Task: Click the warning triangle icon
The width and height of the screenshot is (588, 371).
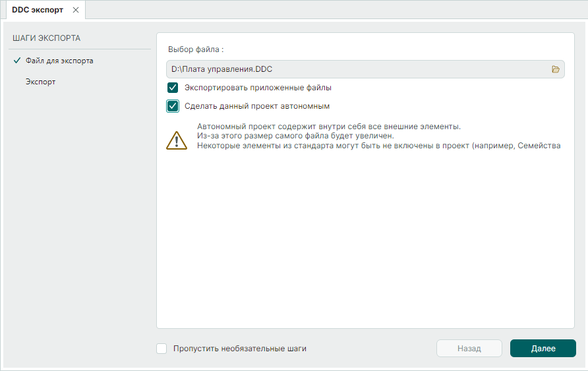Action: [x=177, y=140]
